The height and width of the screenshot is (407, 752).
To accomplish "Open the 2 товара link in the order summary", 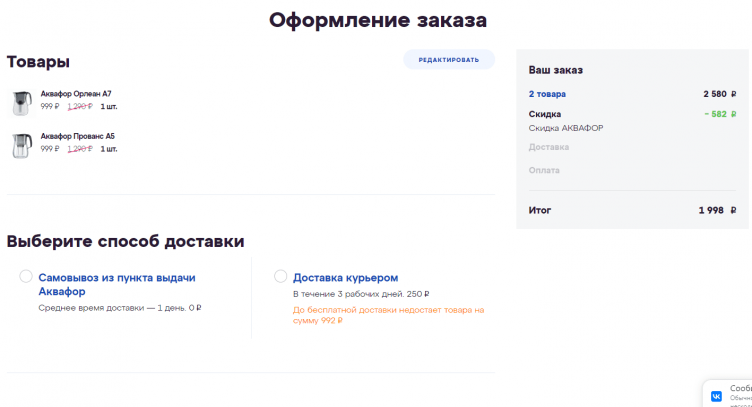I will tap(547, 94).
